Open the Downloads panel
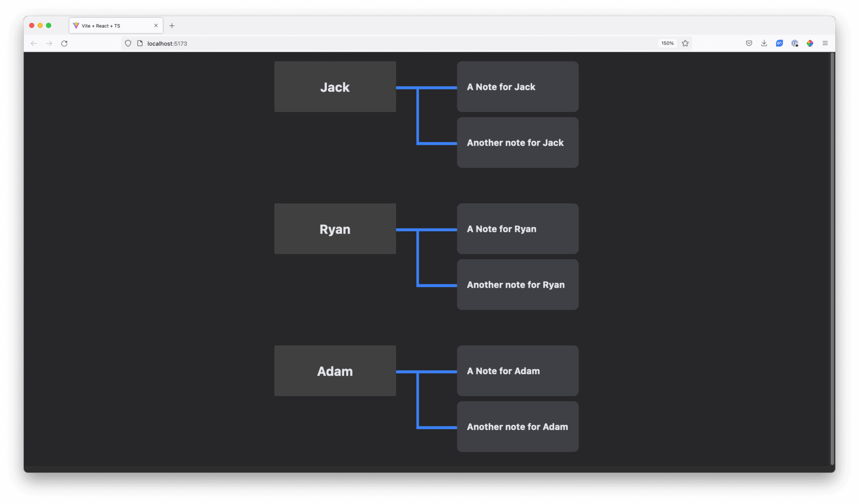The image size is (859, 504). click(764, 43)
